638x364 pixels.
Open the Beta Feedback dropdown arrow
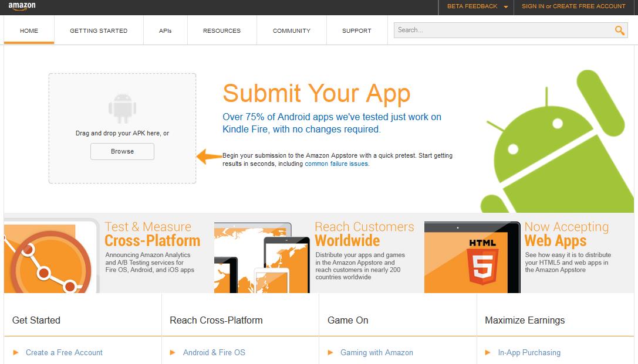506,7
